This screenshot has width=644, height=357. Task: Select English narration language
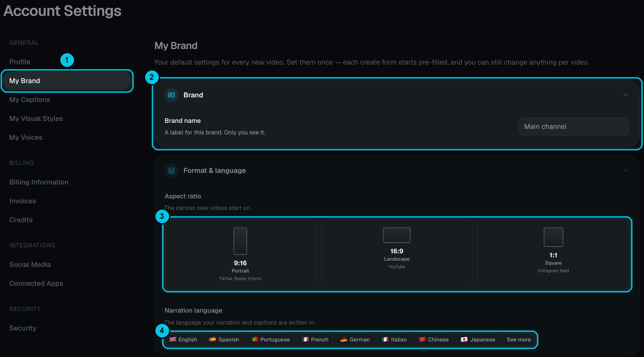click(x=183, y=339)
